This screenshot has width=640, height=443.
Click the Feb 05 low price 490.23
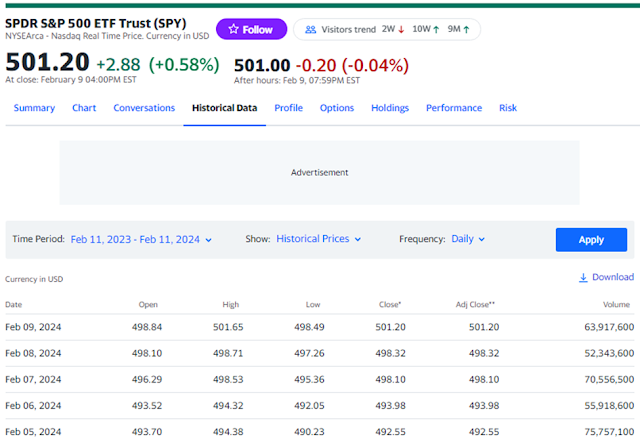(x=309, y=432)
